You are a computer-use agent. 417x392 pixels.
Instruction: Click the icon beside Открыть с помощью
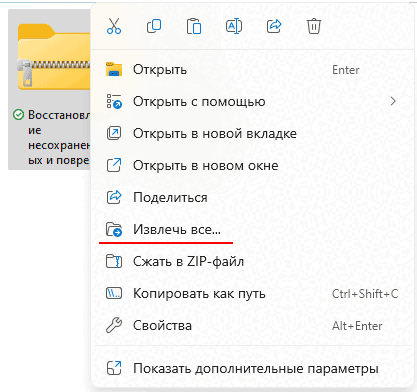coord(114,101)
